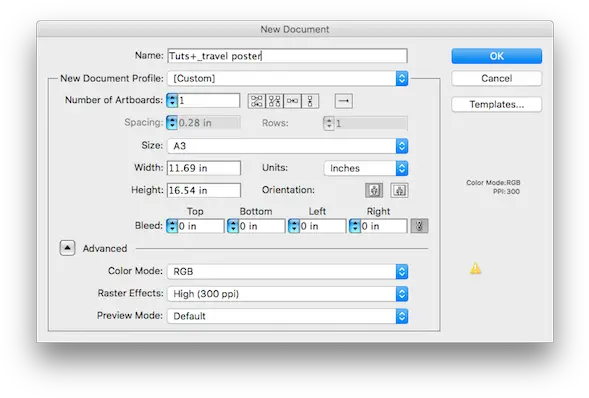Select the Grid by Row artboard arrangement icon
The image size is (589, 398).
coord(257,101)
